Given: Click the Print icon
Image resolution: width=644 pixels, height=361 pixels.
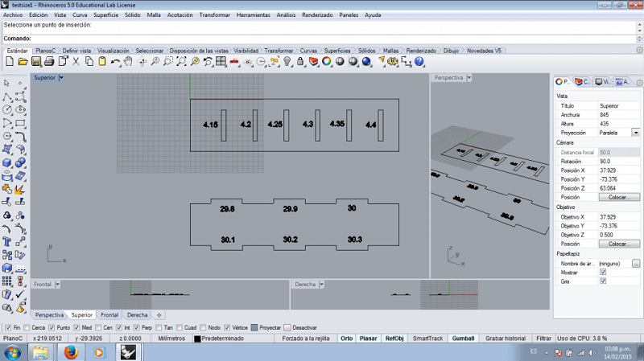Looking at the screenshot, I should 49,62.
